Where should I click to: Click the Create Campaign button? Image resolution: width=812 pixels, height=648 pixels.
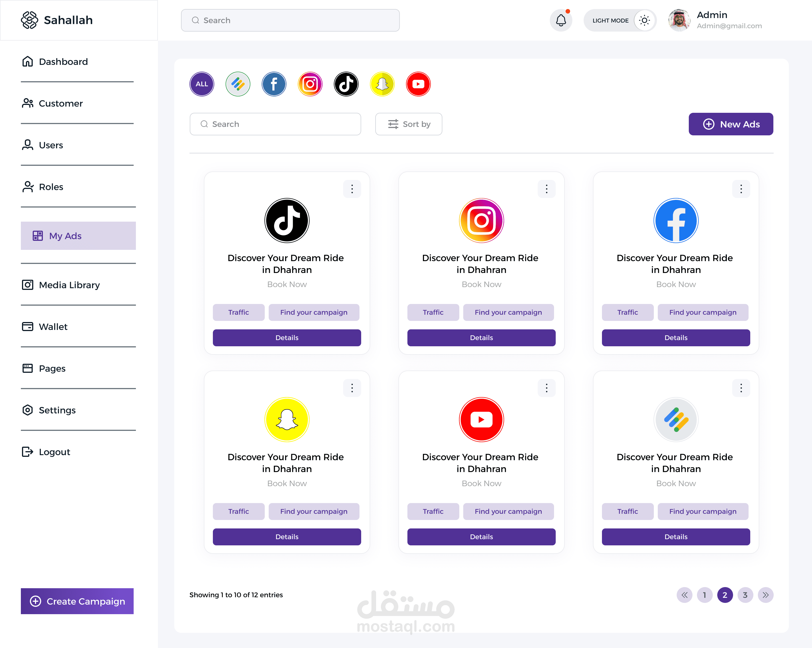(x=77, y=601)
